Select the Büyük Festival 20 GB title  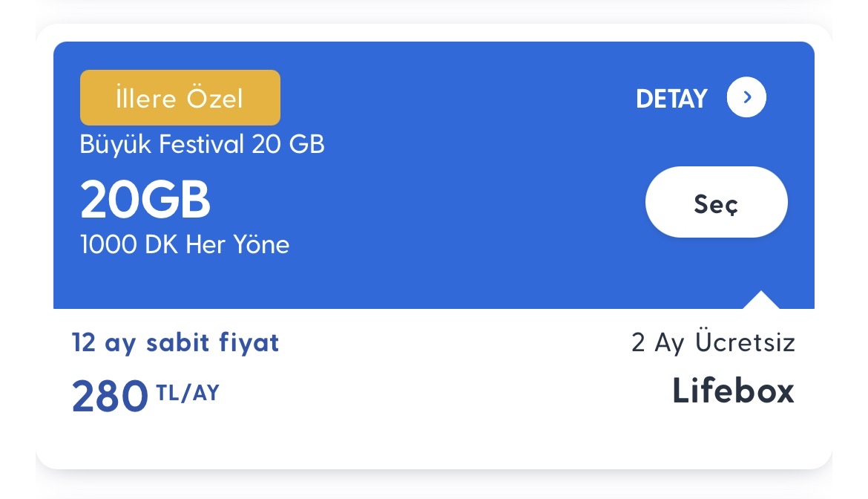[x=202, y=145]
